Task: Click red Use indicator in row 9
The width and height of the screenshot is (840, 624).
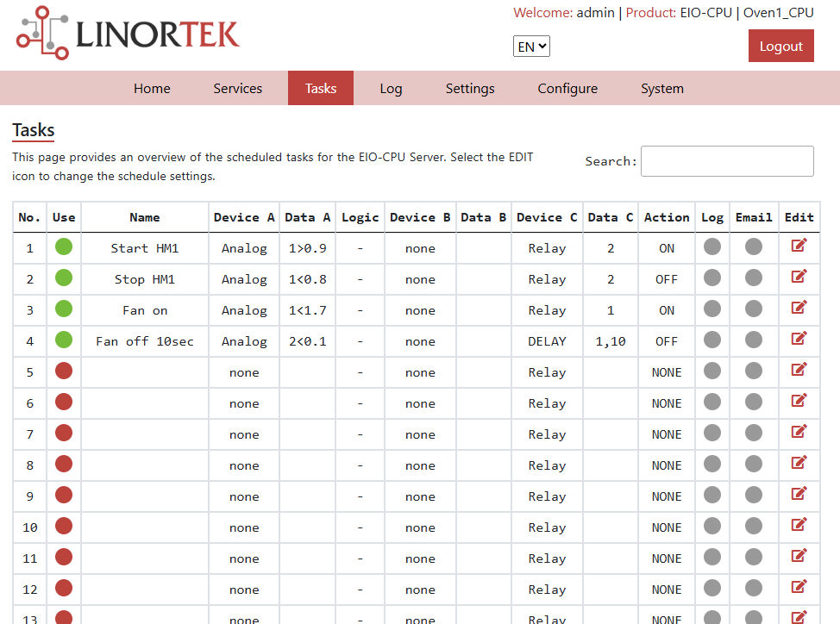Action: (x=64, y=495)
